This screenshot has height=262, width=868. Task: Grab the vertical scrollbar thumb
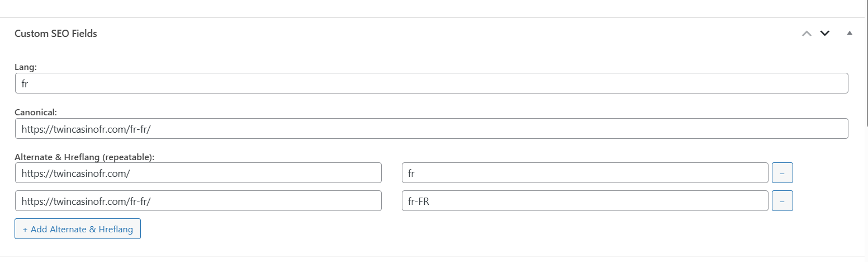pos(866,62)
